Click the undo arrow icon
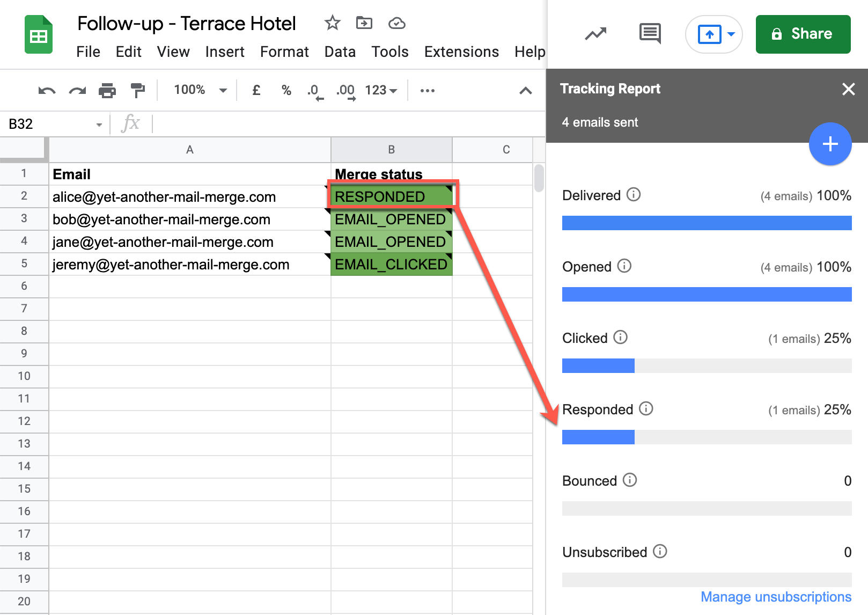 (47, 91)
